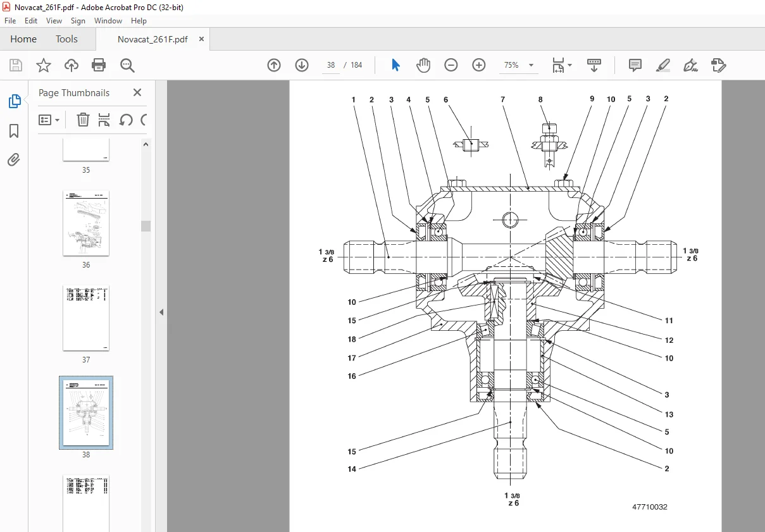This screenshot has height=532, width=765.
Task: Print the document with the printer icon
Action: [x=99, y=65]
